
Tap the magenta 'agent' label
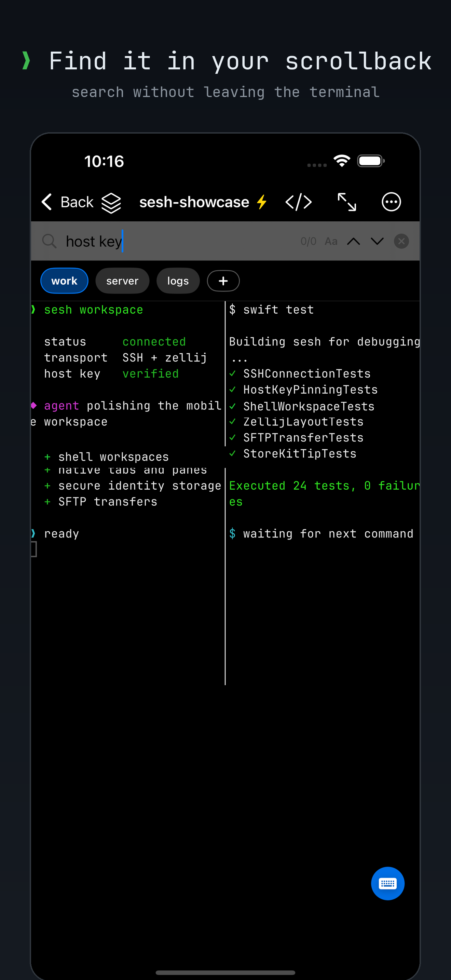(x=61, y=406)
